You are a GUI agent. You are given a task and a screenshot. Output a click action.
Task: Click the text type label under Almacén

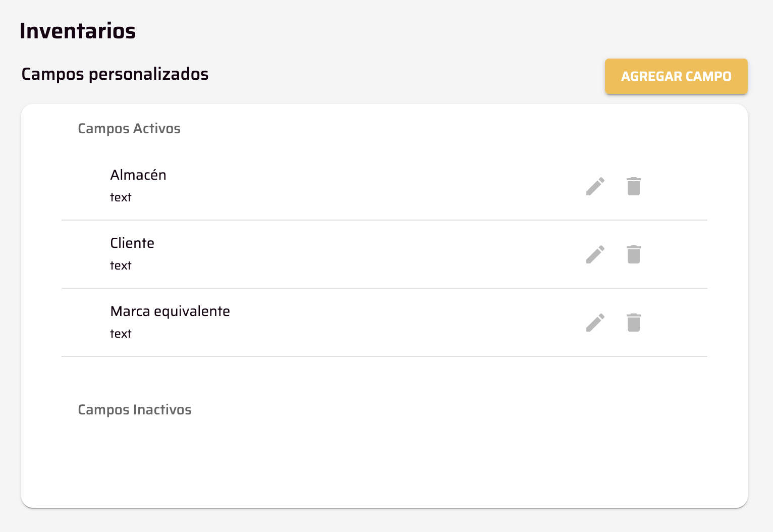click(121, 197)
